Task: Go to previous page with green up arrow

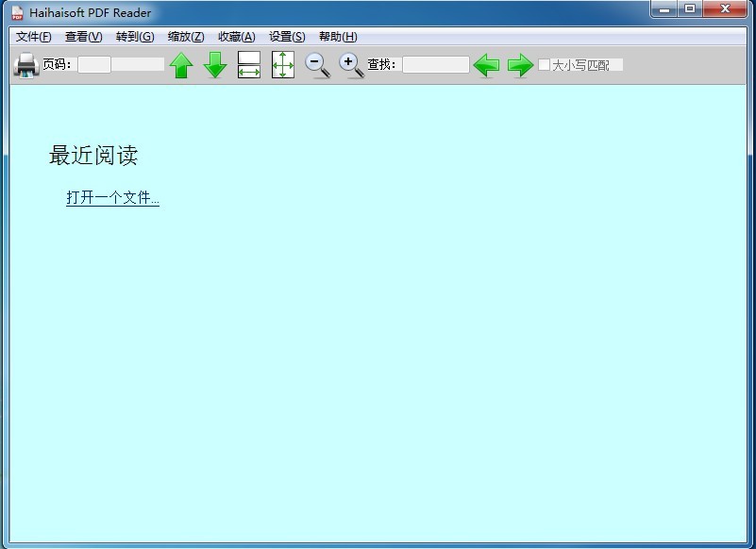Action: tap(181, 65)
